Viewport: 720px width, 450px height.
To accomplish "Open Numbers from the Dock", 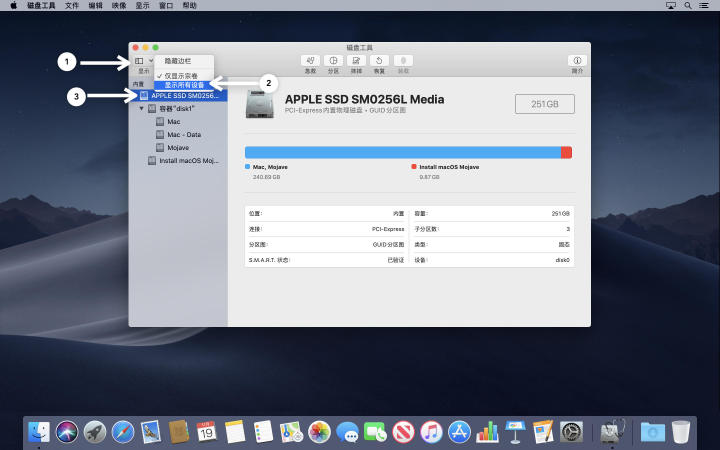I will (487, 432).
